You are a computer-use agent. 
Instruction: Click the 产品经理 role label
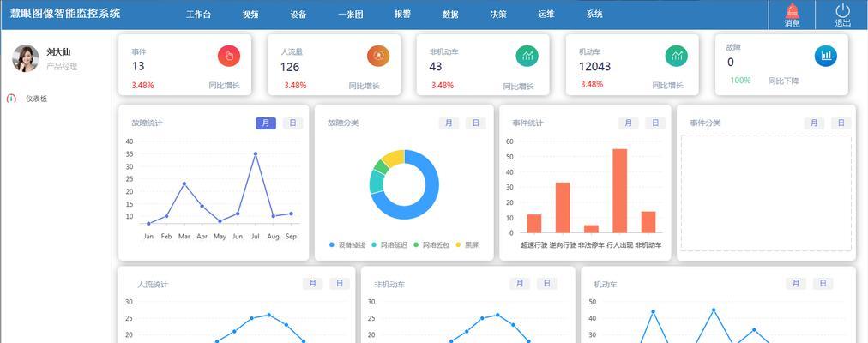tap(62, 67)
